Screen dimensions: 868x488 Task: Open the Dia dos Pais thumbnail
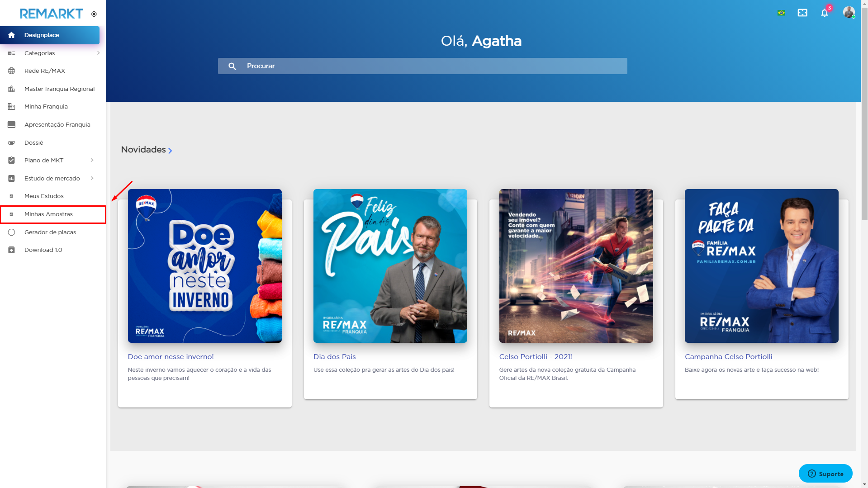(x=390, y=266)
